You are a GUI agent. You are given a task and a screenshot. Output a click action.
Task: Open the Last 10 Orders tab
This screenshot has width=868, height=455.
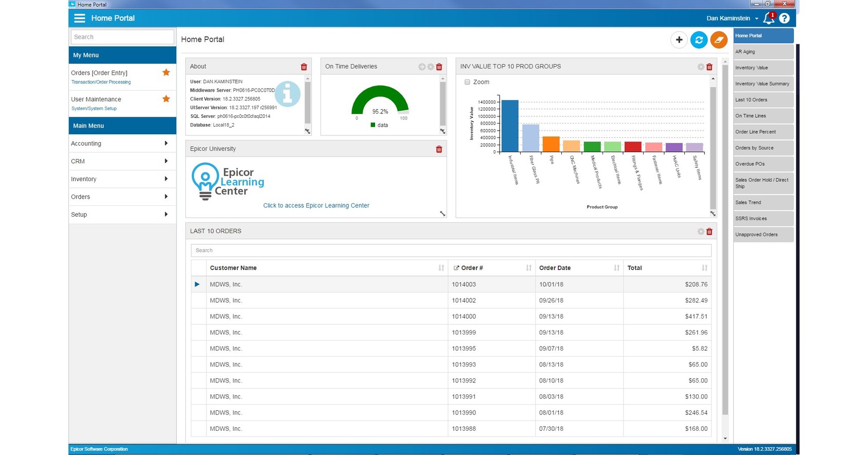coord(764,100)
